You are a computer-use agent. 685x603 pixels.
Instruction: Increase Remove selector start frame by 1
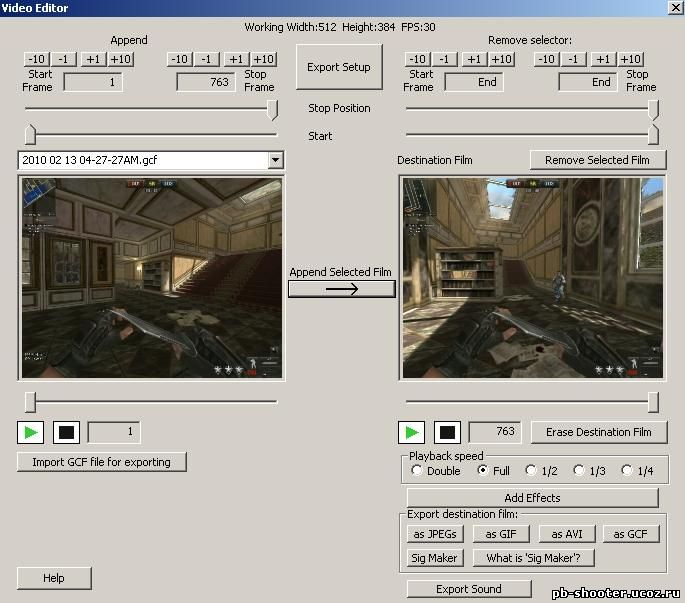pyautogui.click(x=474, y=59)
